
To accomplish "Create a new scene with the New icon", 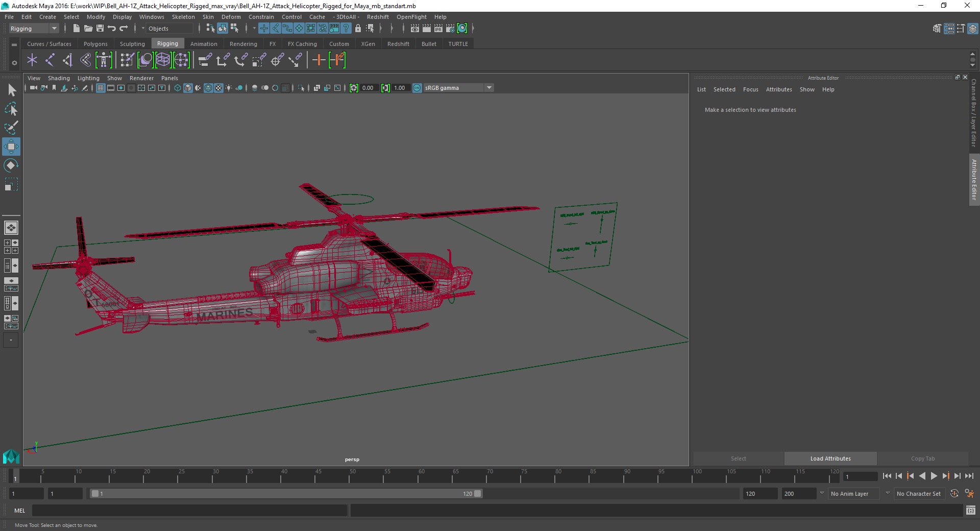I will coord(76,29).
